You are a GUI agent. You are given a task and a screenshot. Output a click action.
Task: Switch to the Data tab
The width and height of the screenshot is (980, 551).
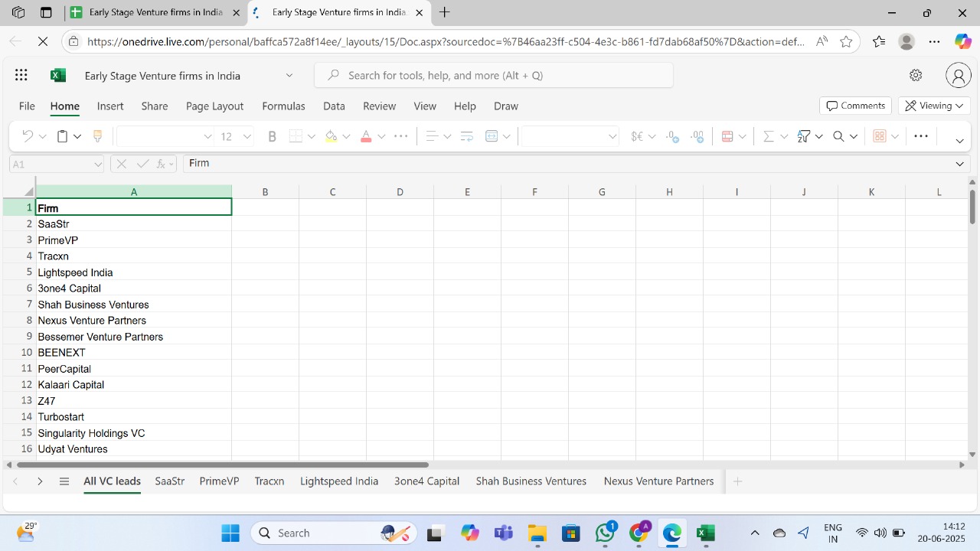click(334, 106)
